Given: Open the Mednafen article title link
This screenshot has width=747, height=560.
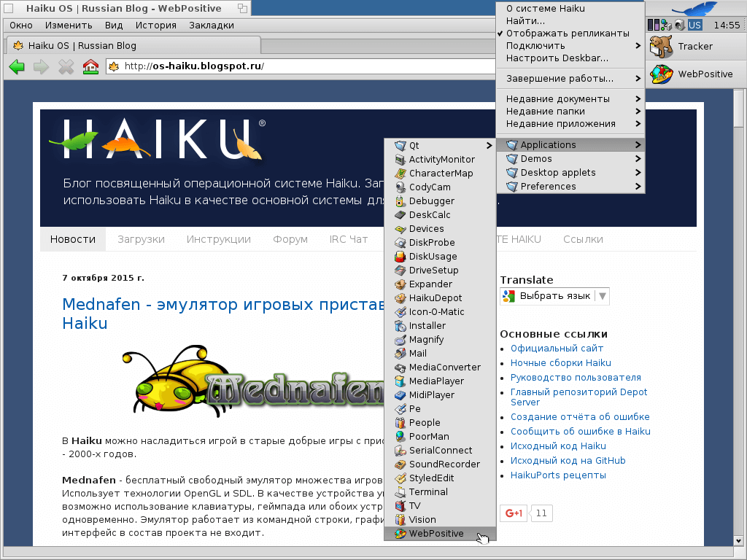Looking at the screenshot, I should tap(223, 314).
